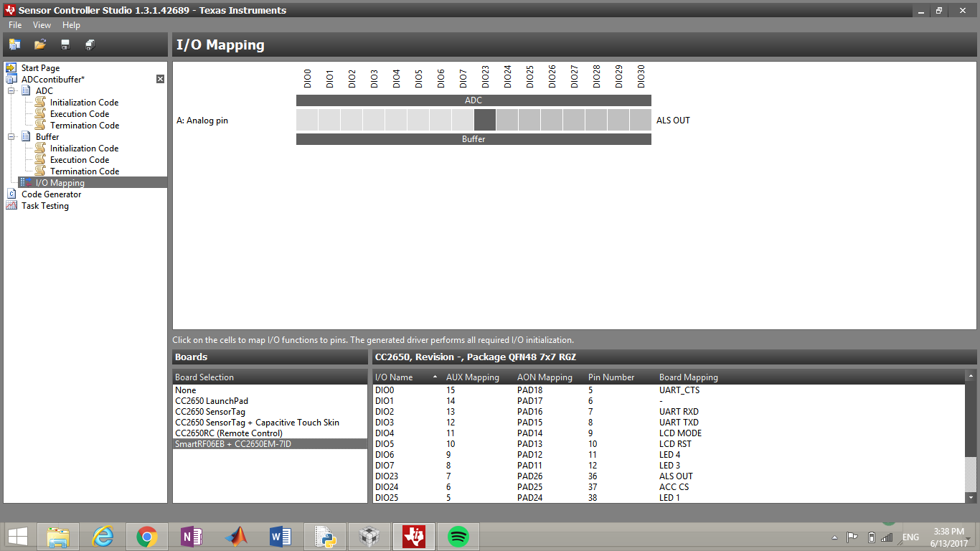Click the scroll icon for Buffer Execution Code
This screenshot has height=551, width=980.
point(40,160)
